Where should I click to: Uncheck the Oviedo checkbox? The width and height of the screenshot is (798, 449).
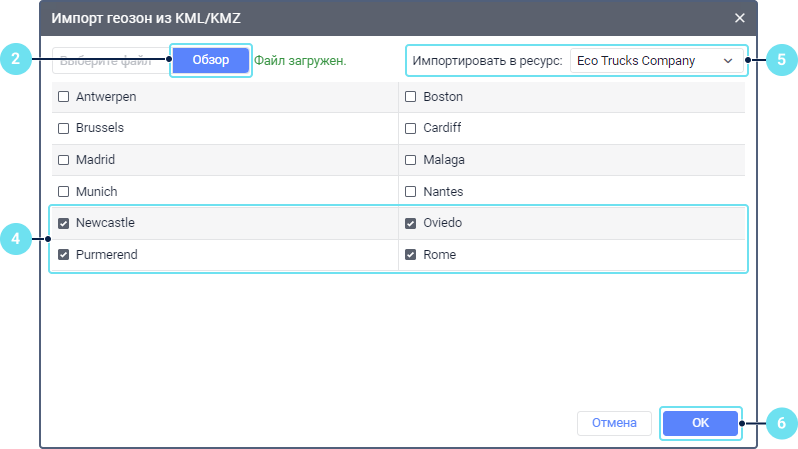[x=410, y=224]
